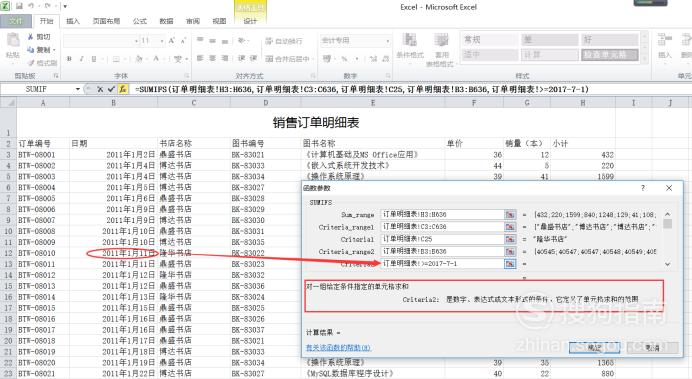
Task: Select the 检查单元格 (Check Cell) style
Action: pos(609,55)
